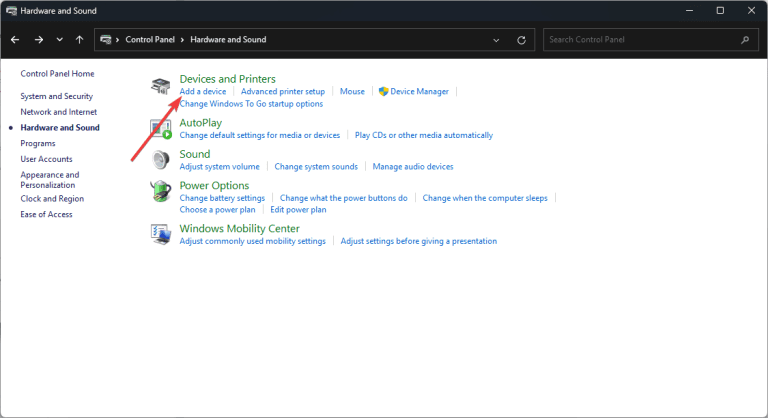
Task: Click the Devices and Printers icon
Action: point(160,86)
